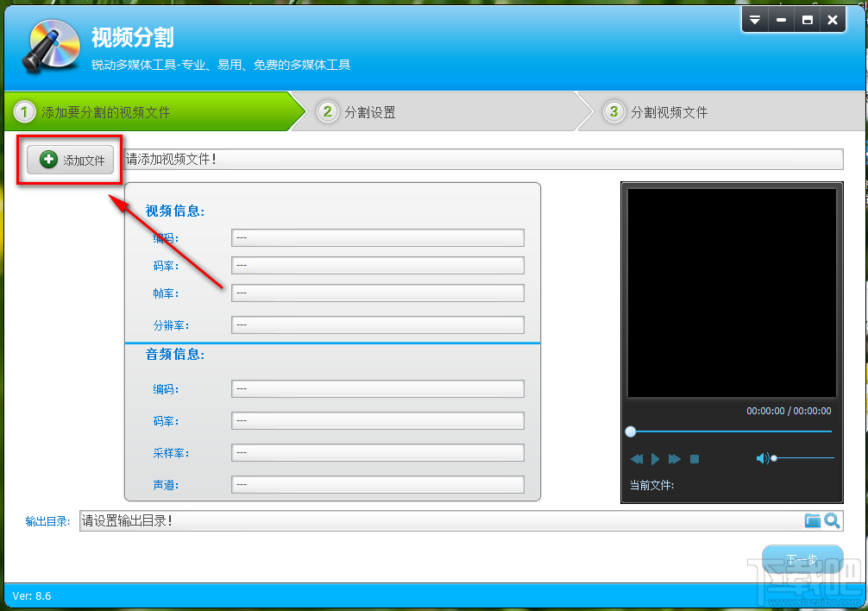This screenshot has height=611, width=868.
Task: Click the volume slider handle
Action: point(774,458)
